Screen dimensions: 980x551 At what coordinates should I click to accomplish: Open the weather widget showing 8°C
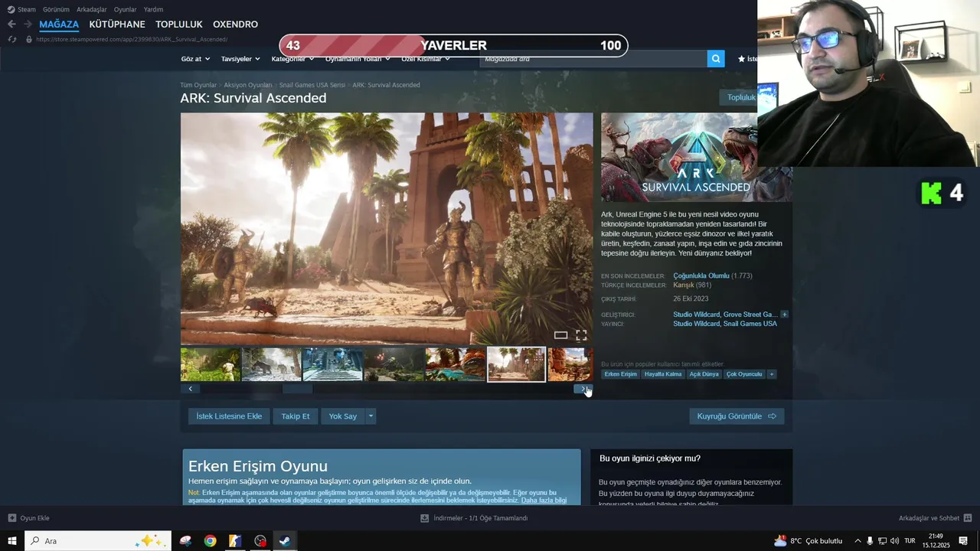808,541
